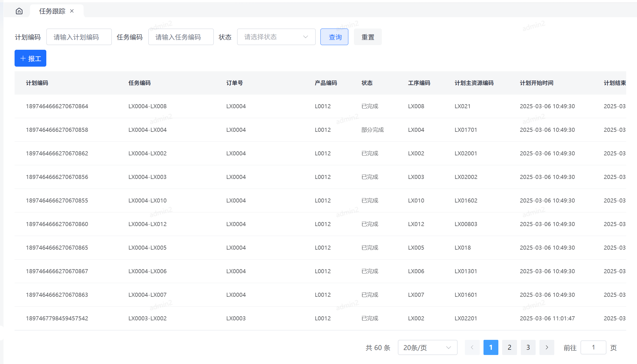This screenshot has height=364, width=637.
Task: Focus the 任务编码 input field
Action: coord(181,37)
